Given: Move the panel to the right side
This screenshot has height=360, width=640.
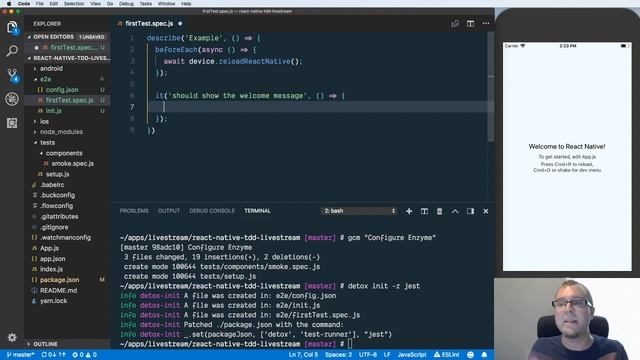Looking at the screenshot, I should [x=470, y=211].
